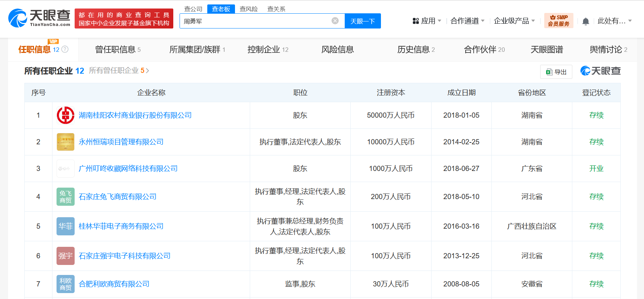This screenshot has height=299, width=644.
Task: Open 永州恒瑞项目管理有限公司 link
Action: [x=121, y=142]
